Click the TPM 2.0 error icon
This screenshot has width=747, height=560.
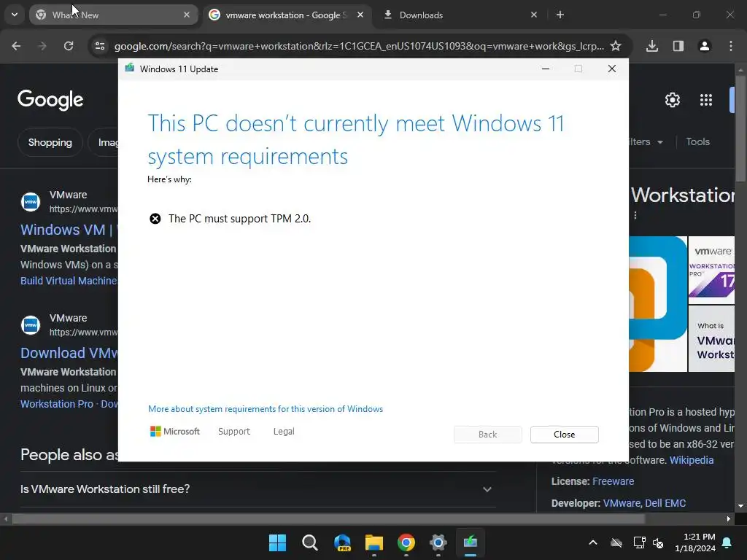(x=155, y=219)
